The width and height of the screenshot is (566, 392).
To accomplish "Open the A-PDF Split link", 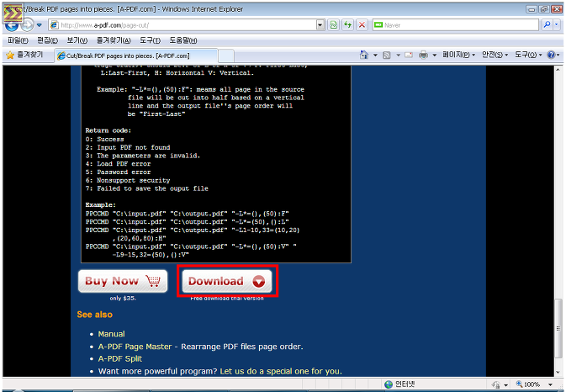I will 119,359.
